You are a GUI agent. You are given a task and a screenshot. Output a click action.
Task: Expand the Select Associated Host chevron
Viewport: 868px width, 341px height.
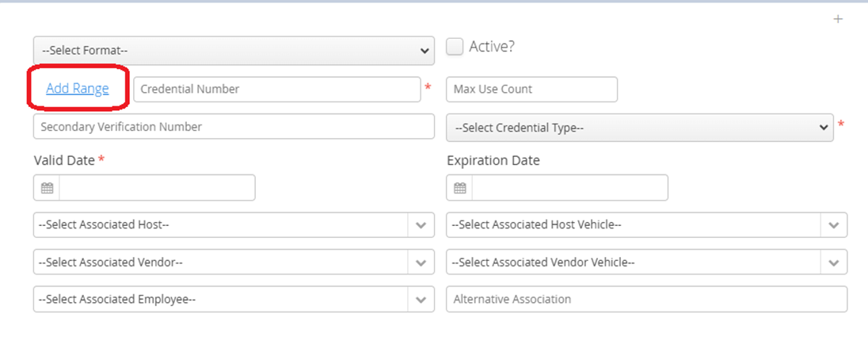click(x=421, y=225)
